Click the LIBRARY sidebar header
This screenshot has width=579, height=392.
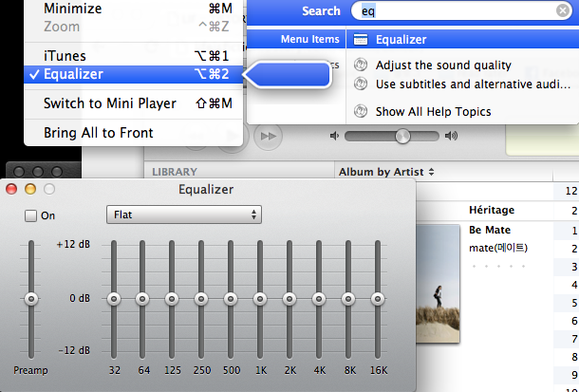coord(175,172)
